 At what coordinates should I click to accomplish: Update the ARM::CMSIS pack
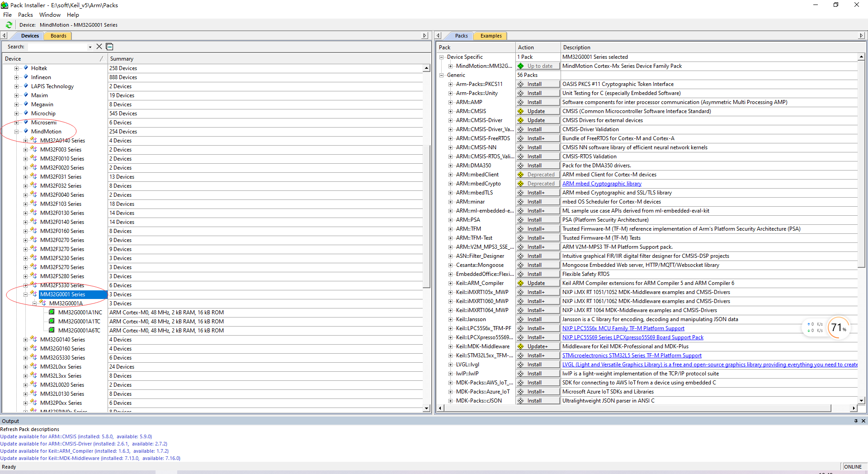point(538,111)
